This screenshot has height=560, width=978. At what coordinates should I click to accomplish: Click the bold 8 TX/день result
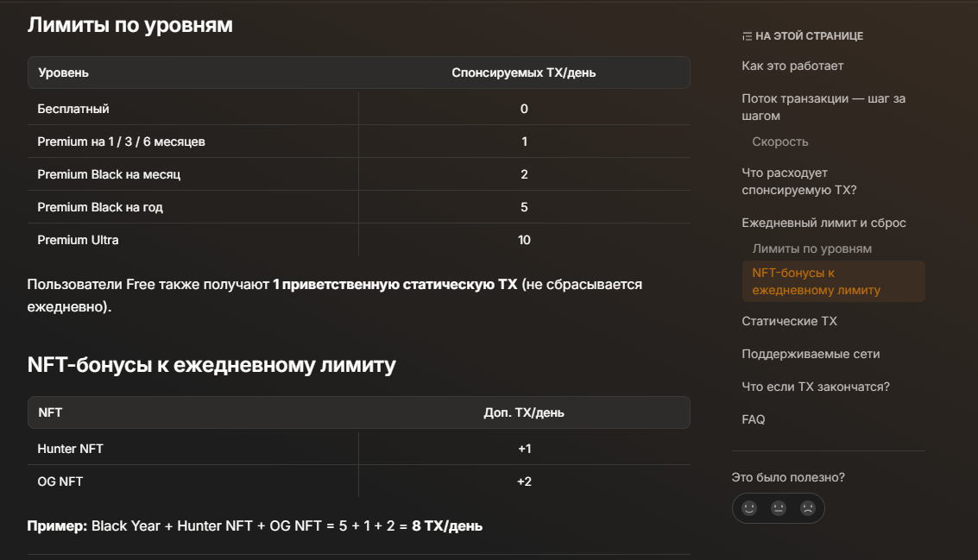pyautogui.click(x=447, y=525)
